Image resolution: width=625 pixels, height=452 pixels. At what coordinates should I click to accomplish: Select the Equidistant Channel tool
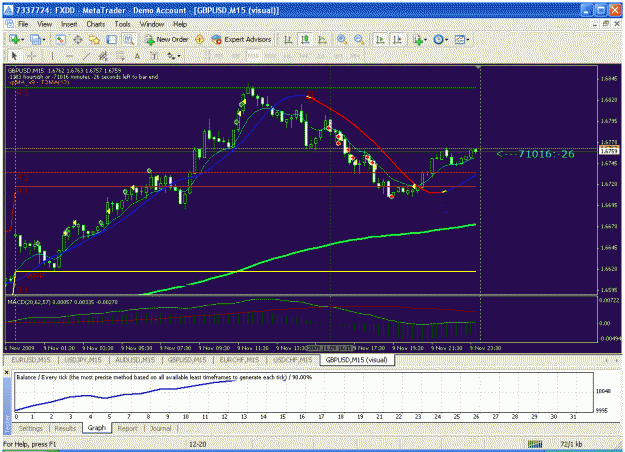point(103,56)
